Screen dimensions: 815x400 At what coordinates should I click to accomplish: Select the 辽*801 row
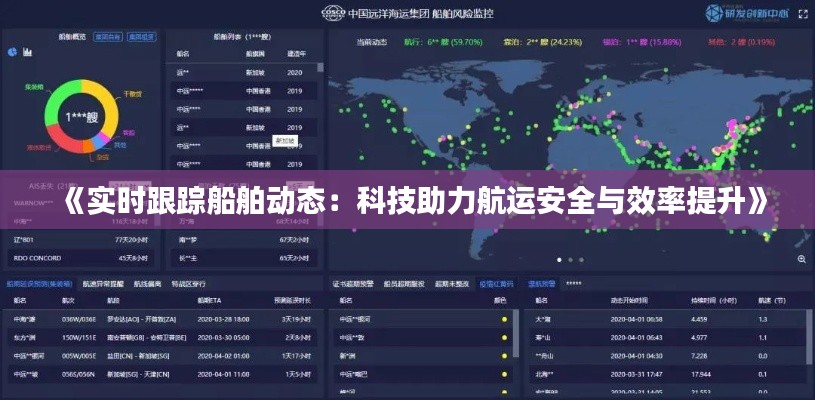pyautogui.click(x=81, y=240)
